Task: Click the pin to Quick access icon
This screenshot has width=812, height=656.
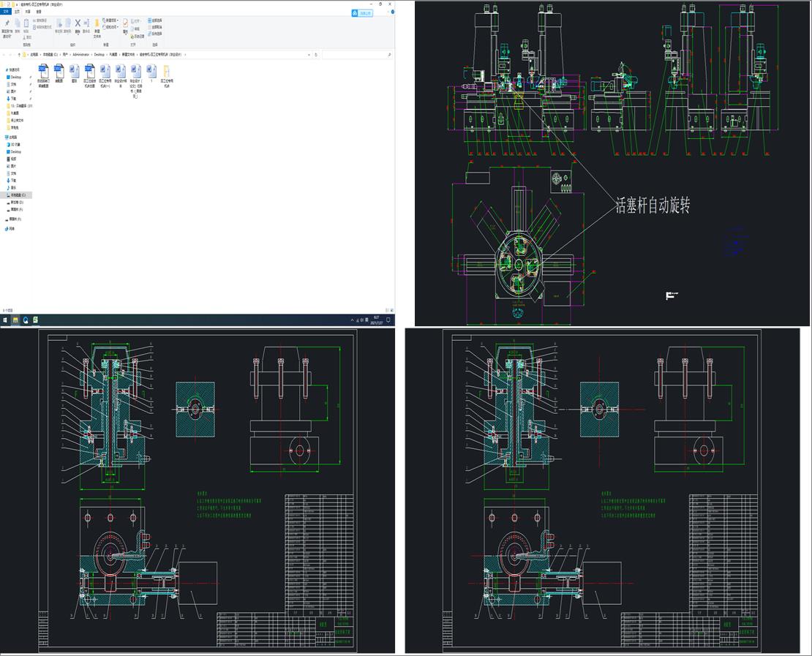Action: pos(7,24)
